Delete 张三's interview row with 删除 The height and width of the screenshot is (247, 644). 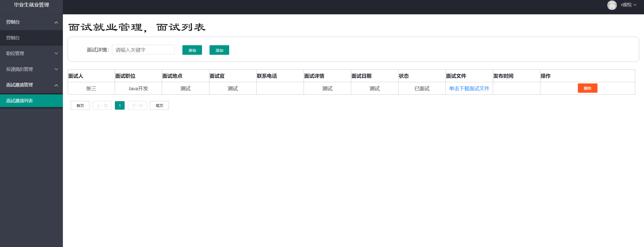tap(587, 88)
